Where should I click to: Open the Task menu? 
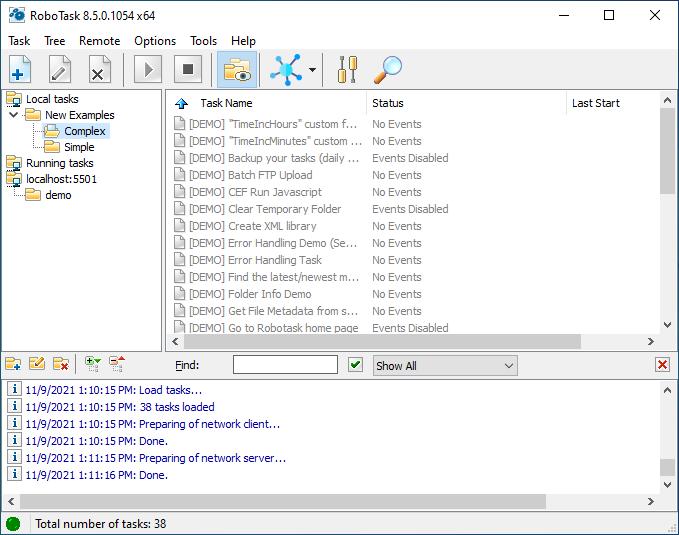pyautogui.click(x=19, y=41)
